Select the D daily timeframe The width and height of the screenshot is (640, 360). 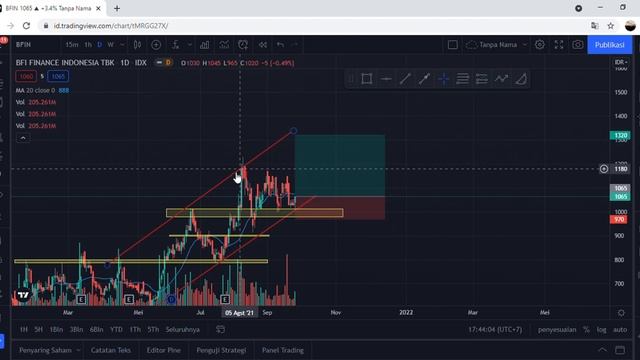click(100, 45)
